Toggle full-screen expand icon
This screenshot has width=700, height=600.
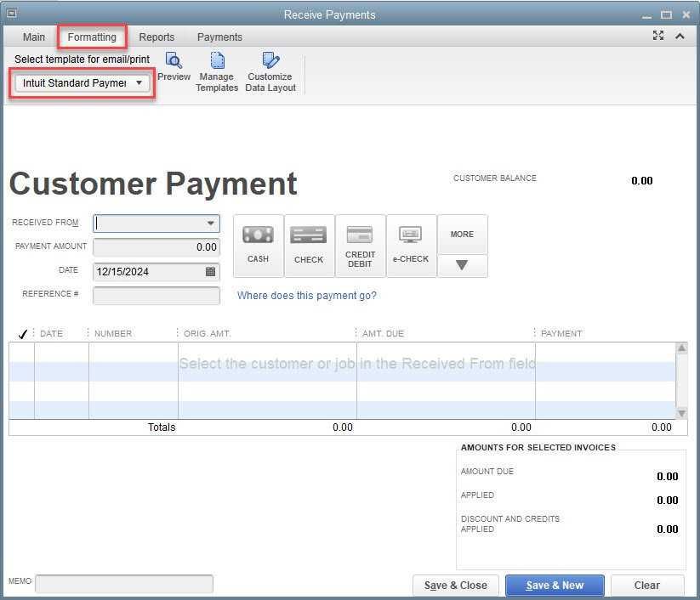[x=658, y=36]
